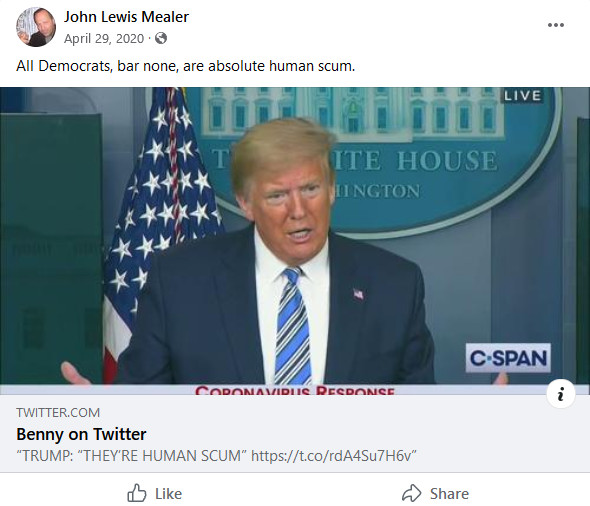Click the TWITTER.COM source domain
This screenshot has height=506, width=590.
[x=58, y=413]
